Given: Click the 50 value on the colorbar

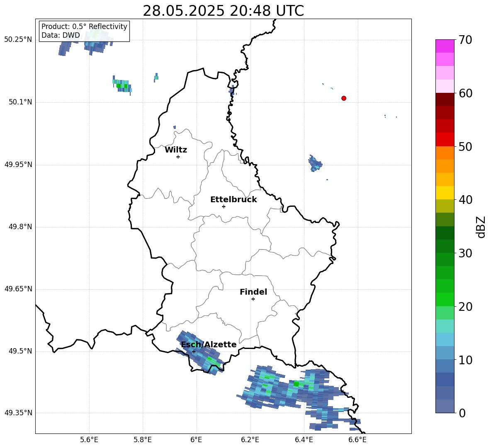Looking at the screenshot, I should pos(465,146).
